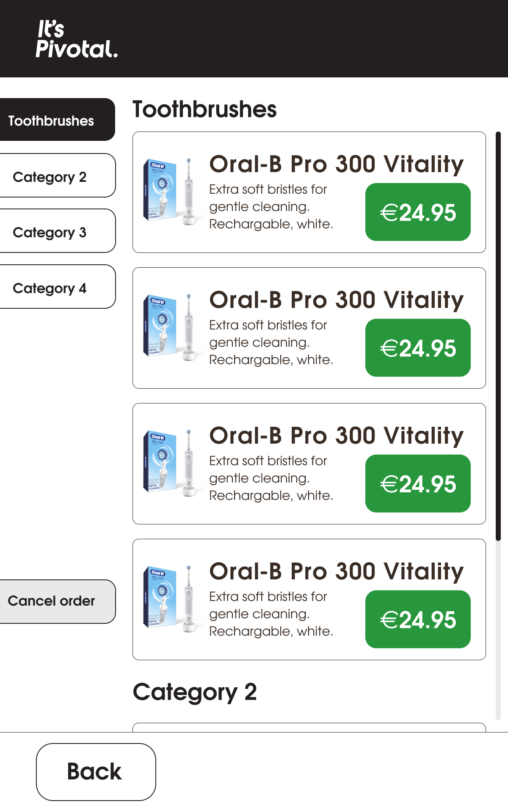Click the It's Pivotal logo
Screen dimensions: 508x812
(76, 39)
